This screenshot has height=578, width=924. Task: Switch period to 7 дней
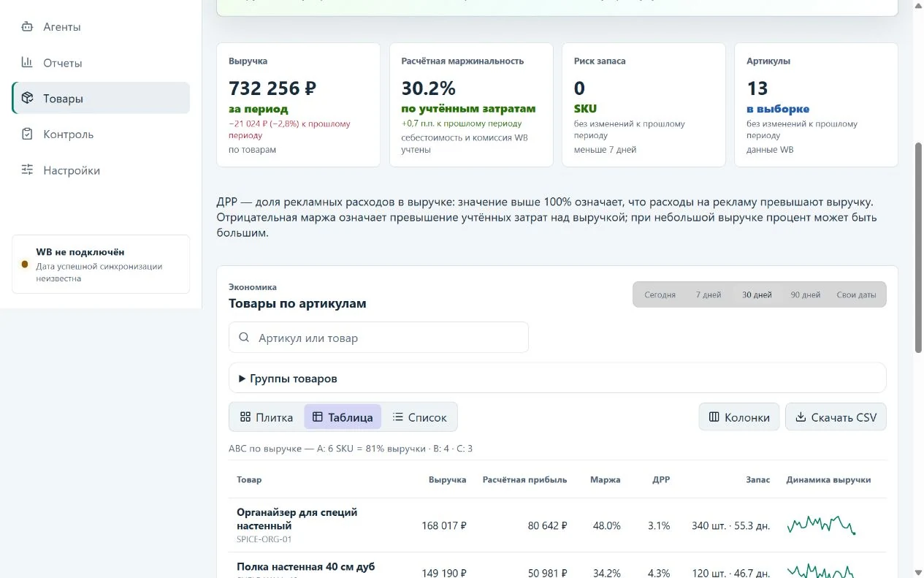(708, 295)
